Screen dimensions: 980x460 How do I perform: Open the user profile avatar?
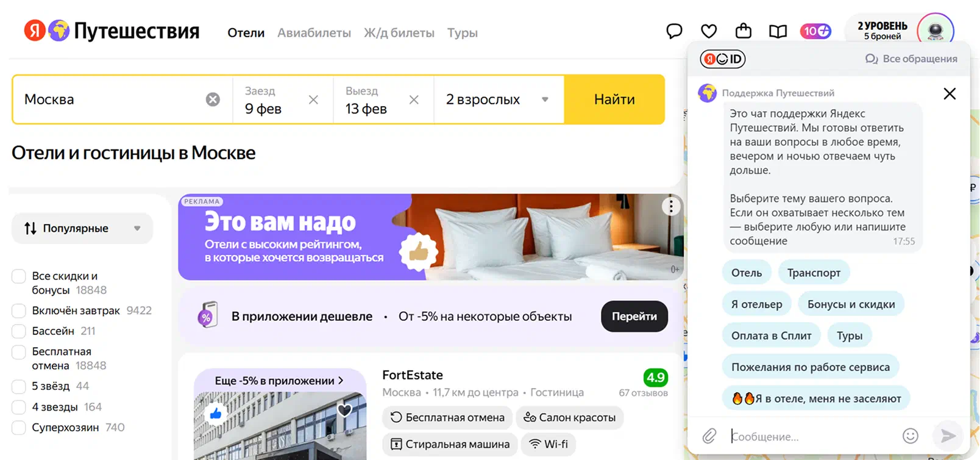[936, 30]
